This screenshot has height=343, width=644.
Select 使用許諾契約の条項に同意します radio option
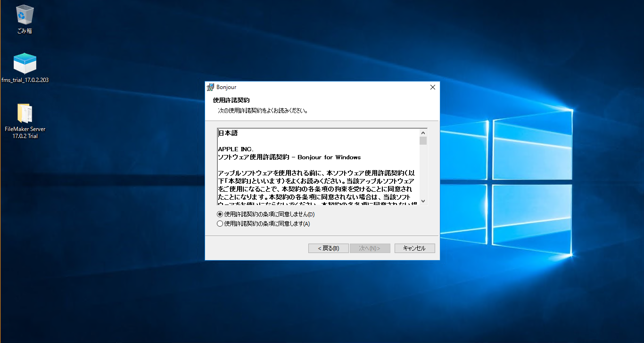(220, 223)
